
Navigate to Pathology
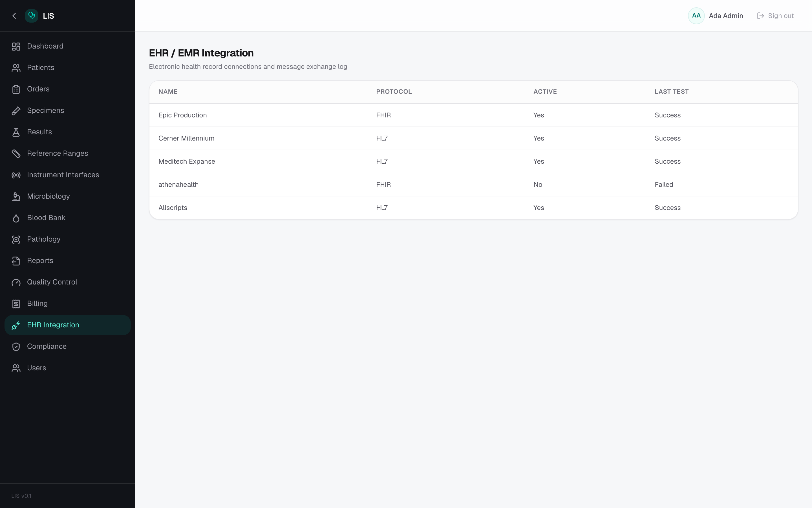coord(67,240)
